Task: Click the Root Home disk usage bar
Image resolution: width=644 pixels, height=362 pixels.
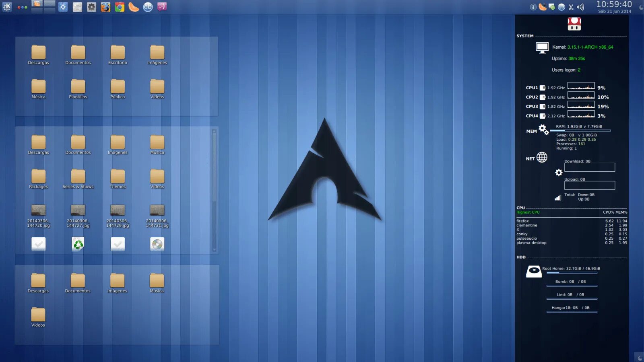Action: tap(572, 273)
